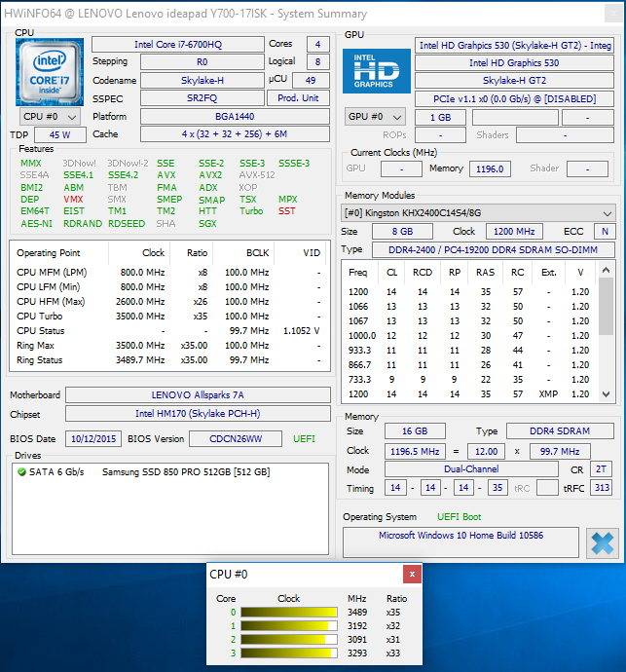Click the memory timings scrollbar down arrow
This screenshot has height=672, width=626.
[606, 394]
